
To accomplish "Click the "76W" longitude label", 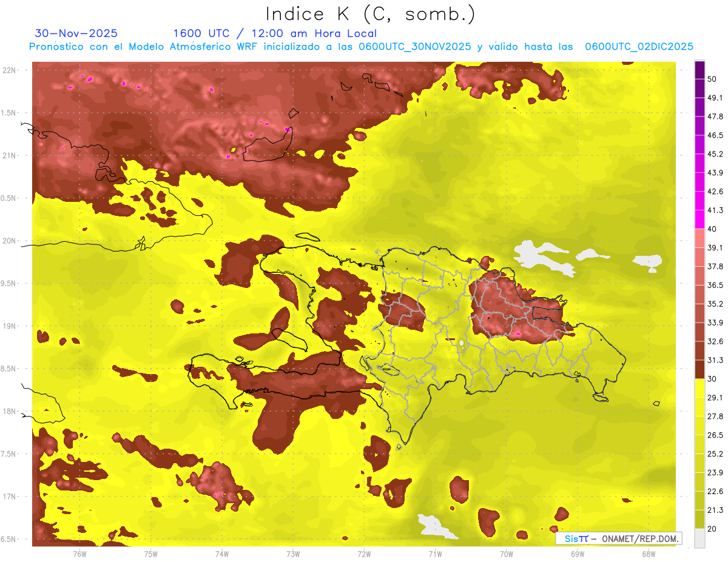I will pos(79,554).
